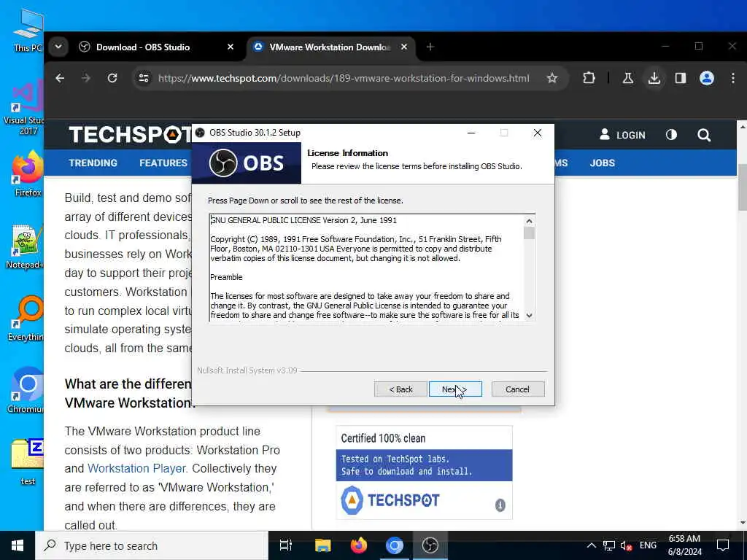Open the FEATURES menu on TechSpot
The width and height of the screenshot is (747, 560).
(163, 163)
